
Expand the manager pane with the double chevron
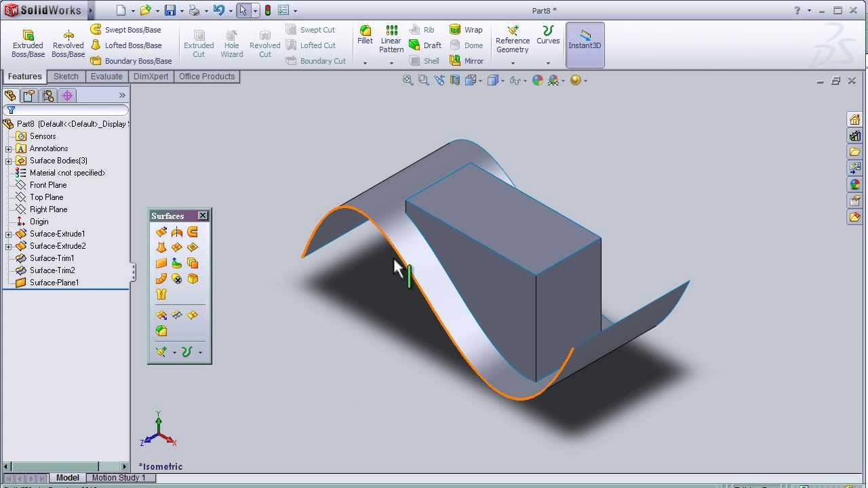(x=122, y=96)
